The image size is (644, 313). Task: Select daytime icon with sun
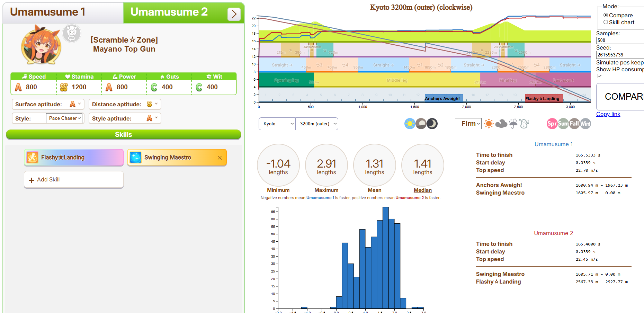click(x=410, y=124)
